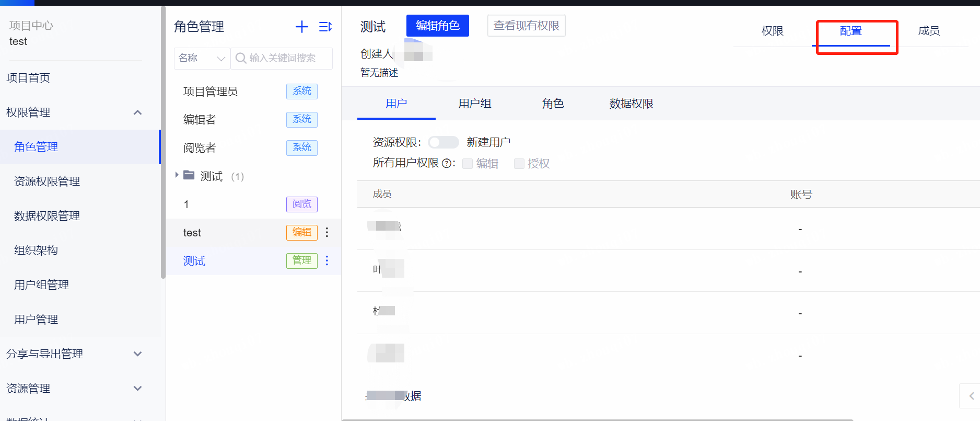Click the 查看现有权限 button
The image size is (980, 421).
(527, 26)
